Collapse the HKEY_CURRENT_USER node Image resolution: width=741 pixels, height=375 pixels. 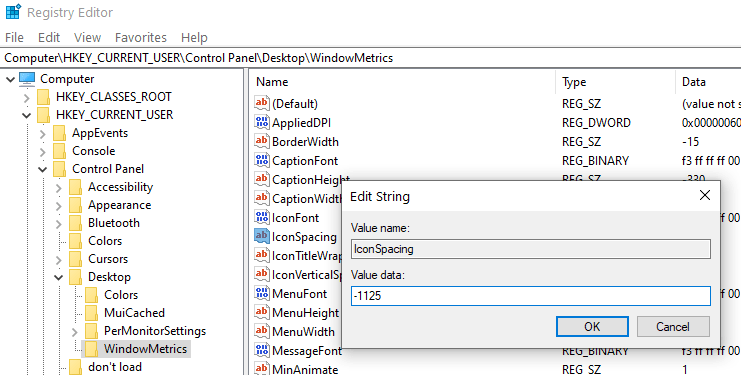tap(26, 115)
